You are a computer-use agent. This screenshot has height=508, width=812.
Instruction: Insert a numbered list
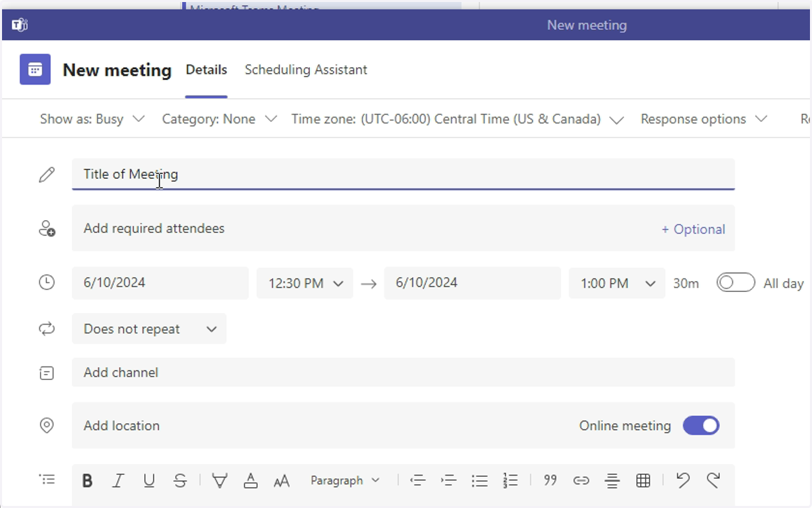coord(510,481)
